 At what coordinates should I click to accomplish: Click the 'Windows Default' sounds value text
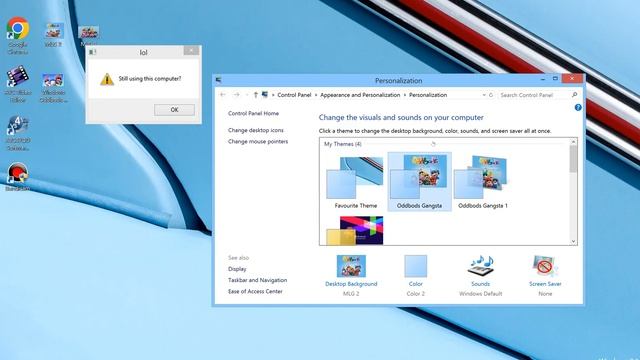(480, 293)
